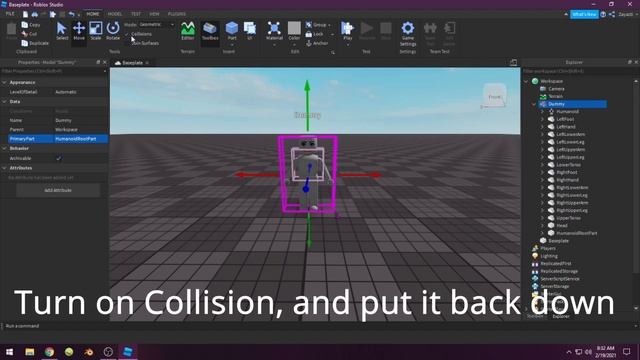Switch to the VIEW ribbon tab

154,14
